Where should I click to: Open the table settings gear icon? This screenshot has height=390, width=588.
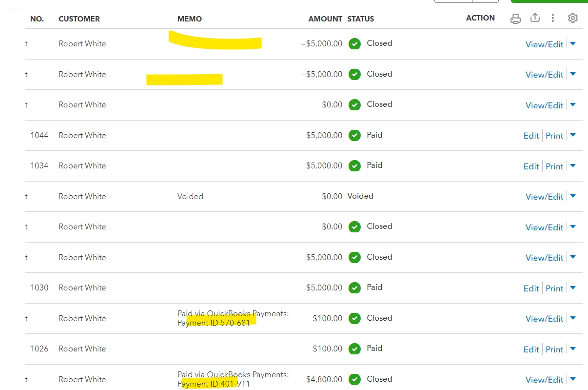pyautogui.click(x=573, y=18)
